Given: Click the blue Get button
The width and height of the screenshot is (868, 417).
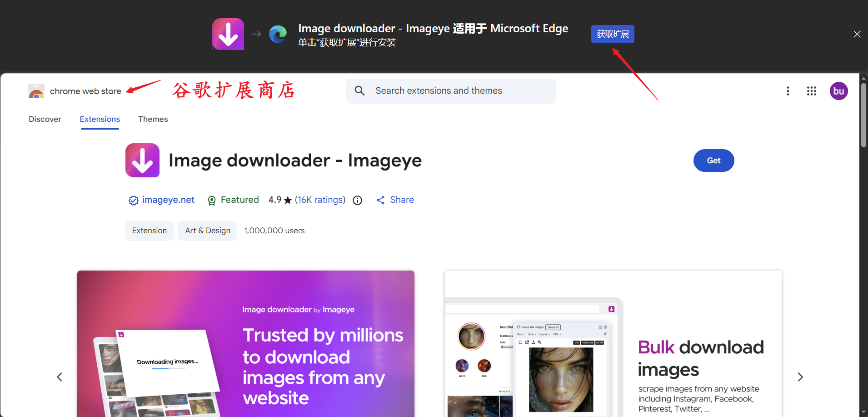Looking at the screenshot, I should (x=713, y=161).
